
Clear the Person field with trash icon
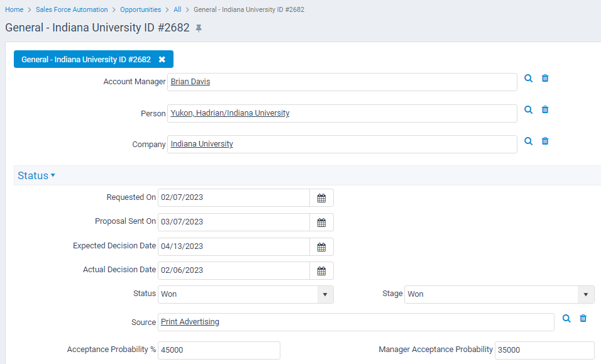pyautogui.click(x=544, y=109)
